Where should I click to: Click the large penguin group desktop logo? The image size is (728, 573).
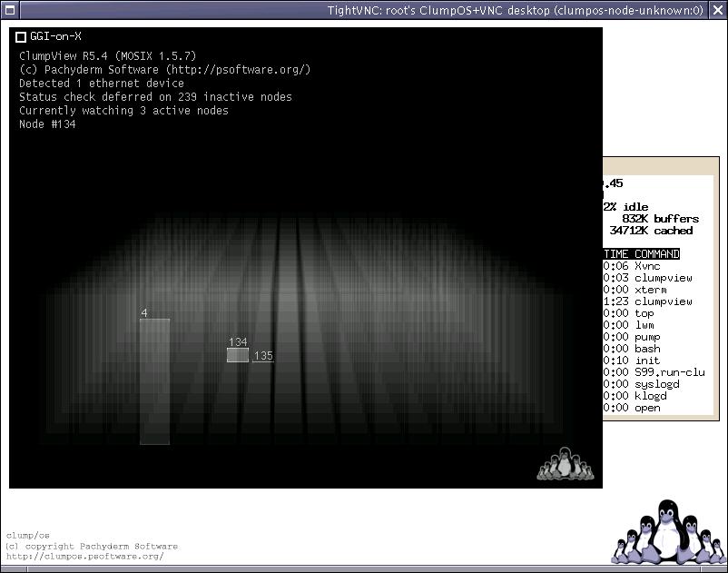(x=669, y=532)
